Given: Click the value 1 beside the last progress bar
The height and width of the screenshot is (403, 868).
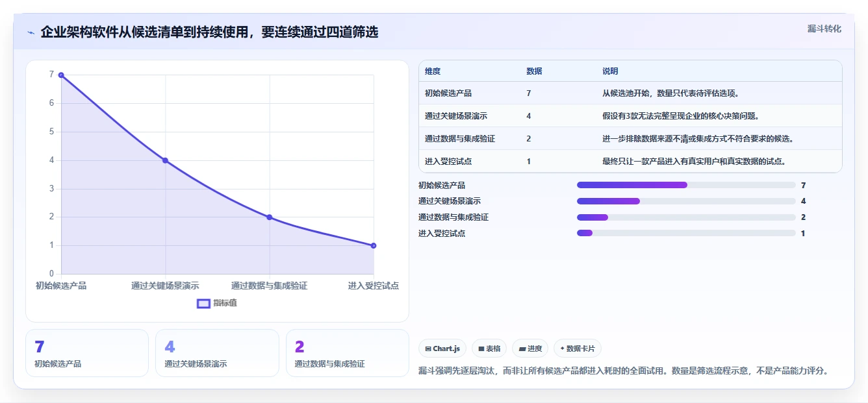Looking at the screenshot, I should tap(804, 233).
